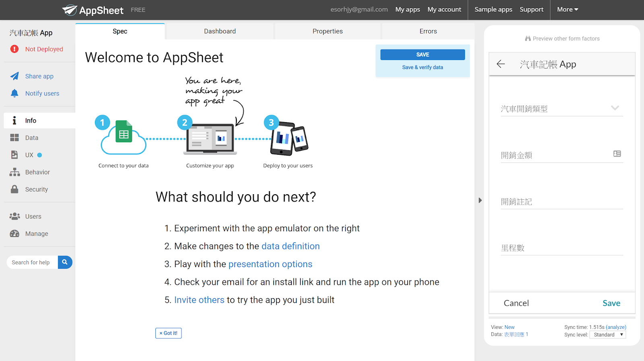
Task: Select Behavior in the sidebar
Action: point(37,172)
